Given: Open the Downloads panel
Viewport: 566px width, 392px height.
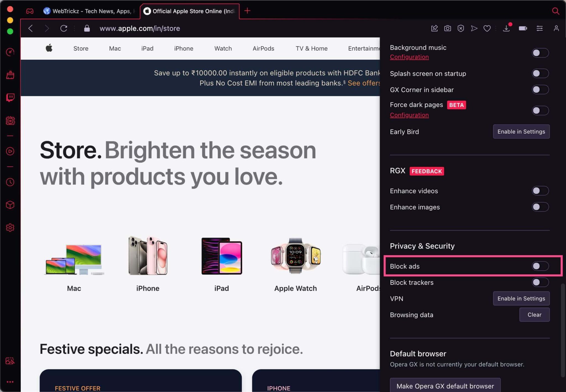Looking at the screenshot, I should click(x=506, y=28).
